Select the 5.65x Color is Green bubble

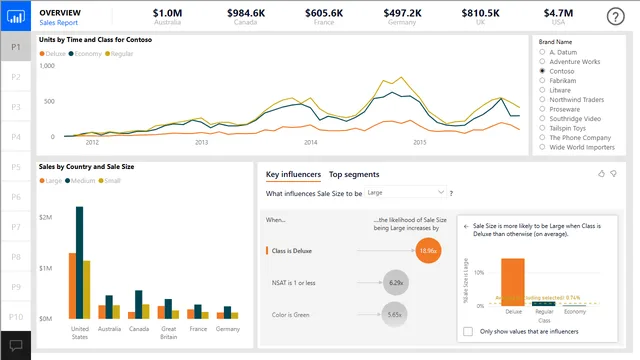394,314
